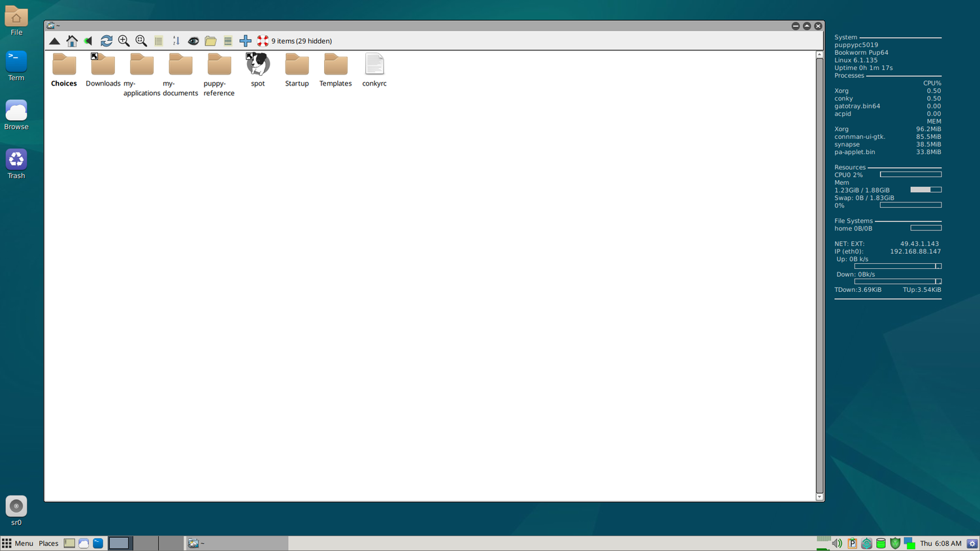
Task: Open the File desktop icon
Action: tap(16, 20)
